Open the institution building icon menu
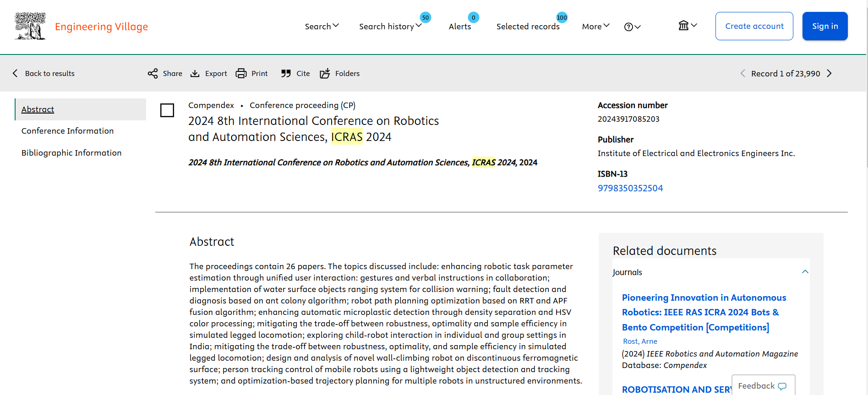The width and height of the screenshot is (868, 395). (687, 26)
